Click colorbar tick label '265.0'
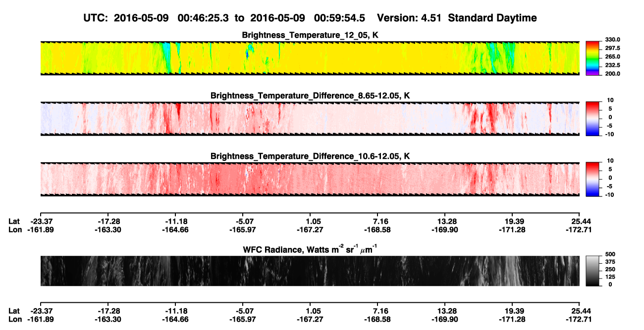This screenshot has width=644, height=330. point(613,56)
